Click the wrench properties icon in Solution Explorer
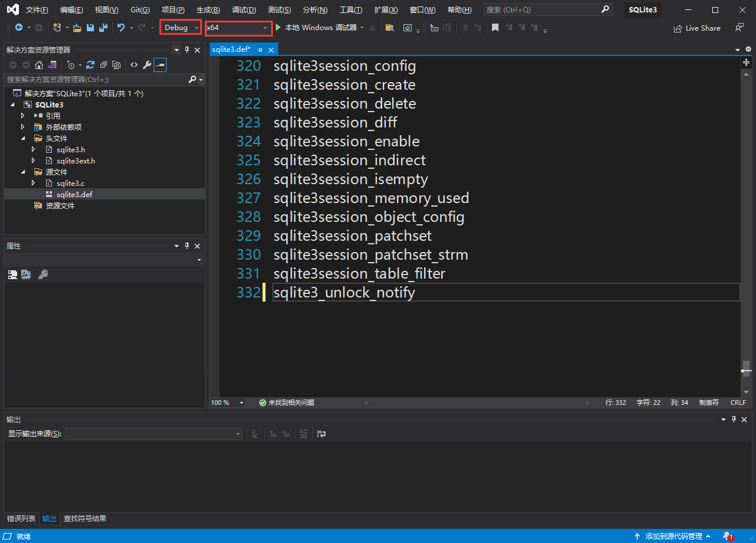Screen dimensions: 756x543 point(147,65)
